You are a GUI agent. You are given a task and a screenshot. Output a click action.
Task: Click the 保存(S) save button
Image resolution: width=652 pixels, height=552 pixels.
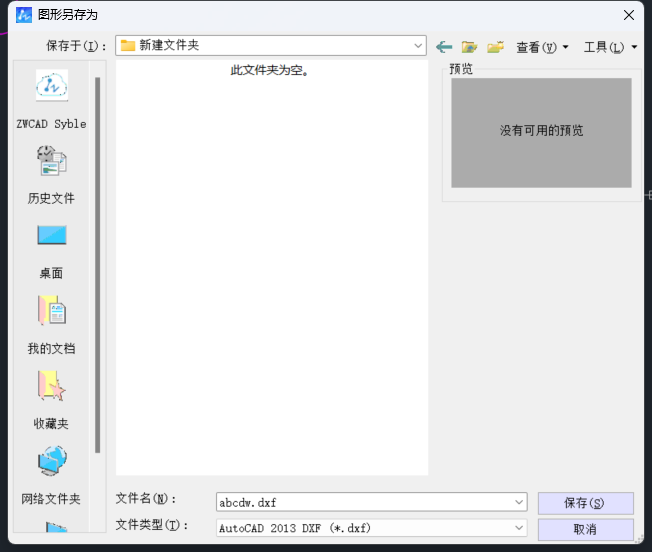point(585,503)
